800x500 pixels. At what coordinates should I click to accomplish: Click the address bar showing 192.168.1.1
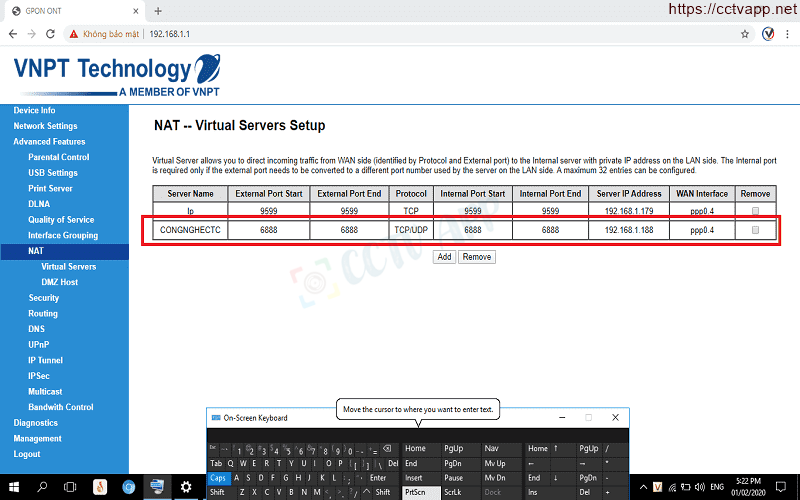coord(400,33)
